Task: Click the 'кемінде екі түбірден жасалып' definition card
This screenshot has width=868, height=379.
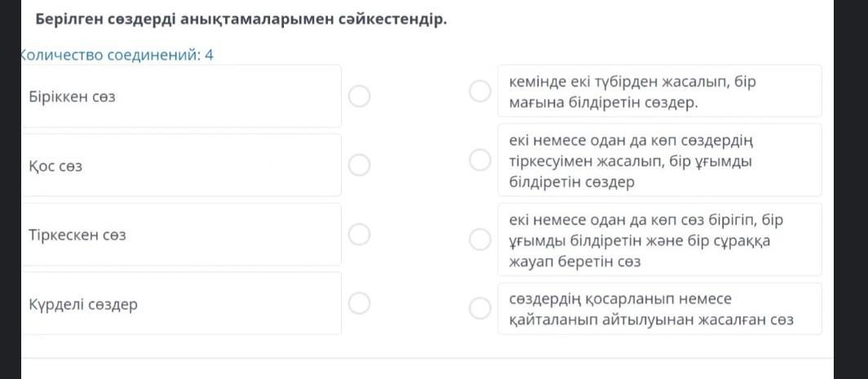Action: (659, 91)
